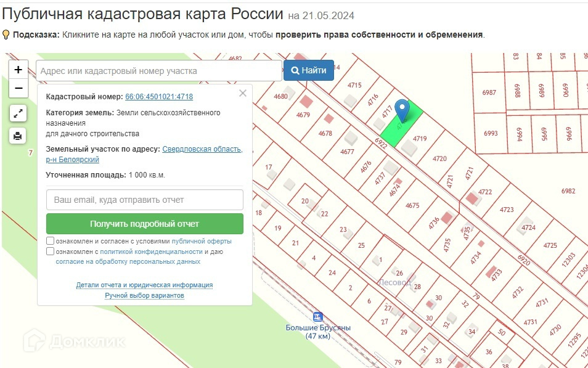Select parcel 4717 on the map
Viewport: 588px width, 368px height.
coord(387,112)
